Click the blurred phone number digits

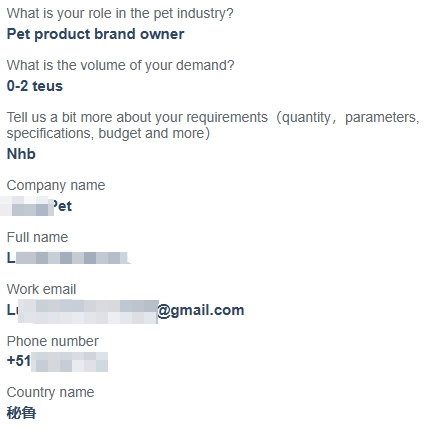(69, 362)
